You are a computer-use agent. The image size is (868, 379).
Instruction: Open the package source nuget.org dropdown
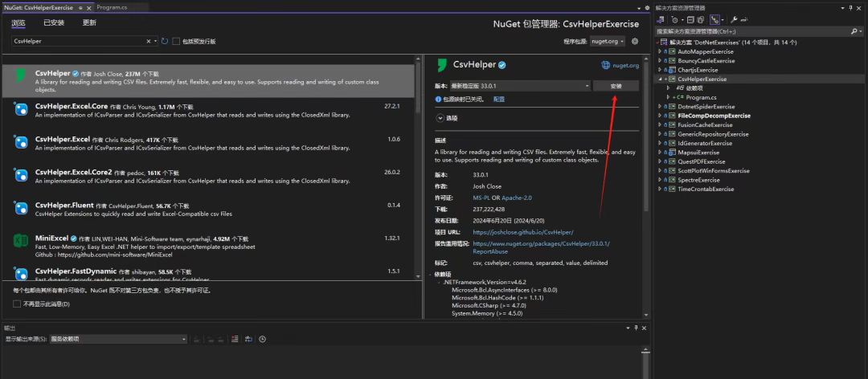(608, 42)
